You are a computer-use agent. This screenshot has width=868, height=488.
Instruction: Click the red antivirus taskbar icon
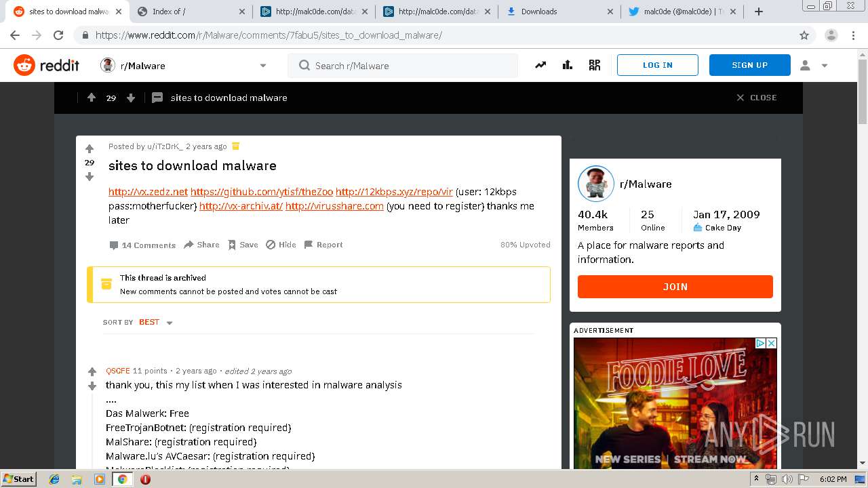[x=145, y=479]
